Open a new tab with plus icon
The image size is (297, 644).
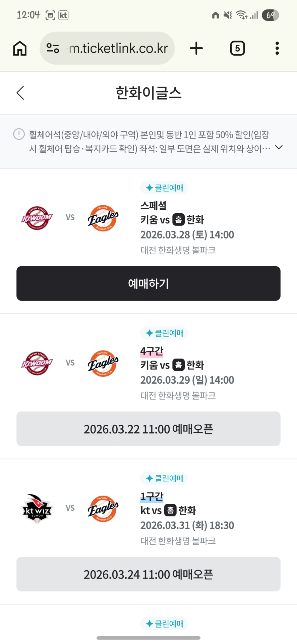click(x=196, y=48)
